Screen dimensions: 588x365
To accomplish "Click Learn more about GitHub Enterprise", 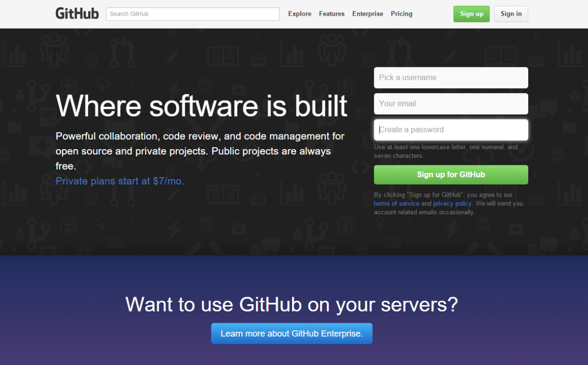I will pos(292,334).
